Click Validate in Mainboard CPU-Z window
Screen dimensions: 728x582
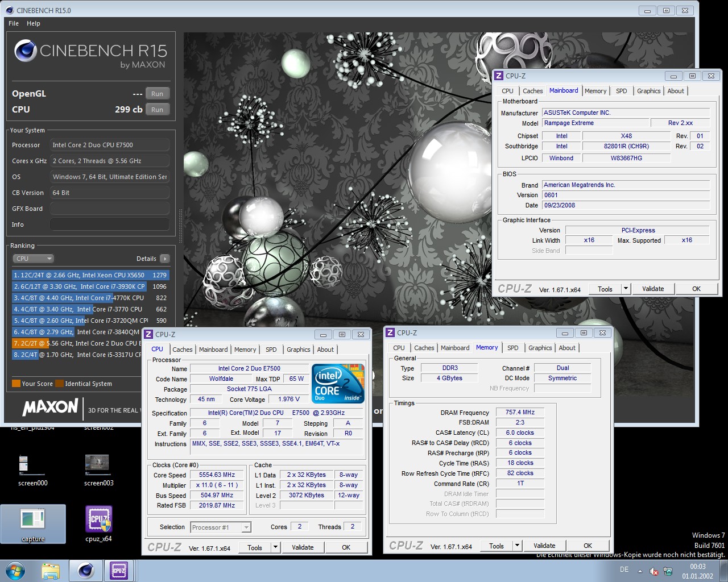pyautogui.click(x=653, y=289)
